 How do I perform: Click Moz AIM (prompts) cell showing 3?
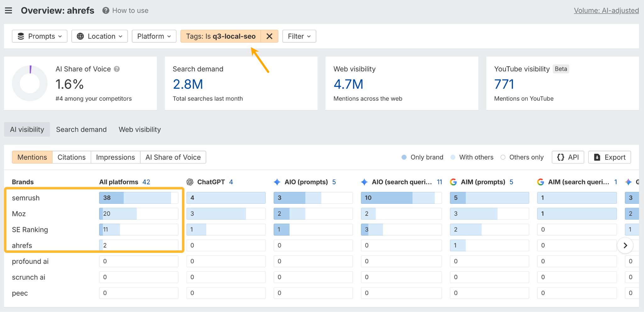[x=489, y=214]
